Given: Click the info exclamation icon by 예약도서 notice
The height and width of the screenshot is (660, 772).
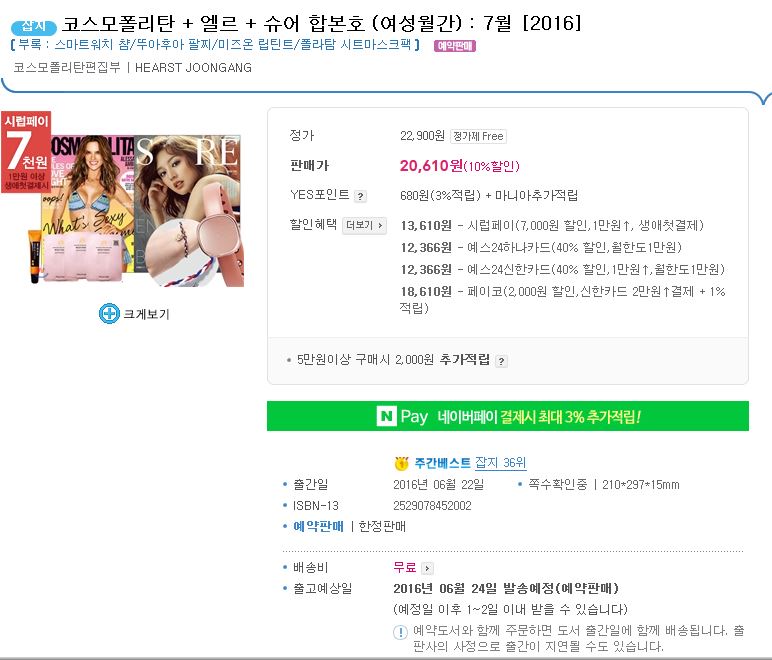Looking at the screenshot, I should point(400,631).
